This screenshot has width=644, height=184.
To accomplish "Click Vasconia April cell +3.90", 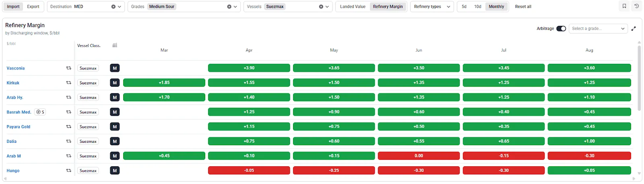I will pyautogui.click(x=249, y=68).
